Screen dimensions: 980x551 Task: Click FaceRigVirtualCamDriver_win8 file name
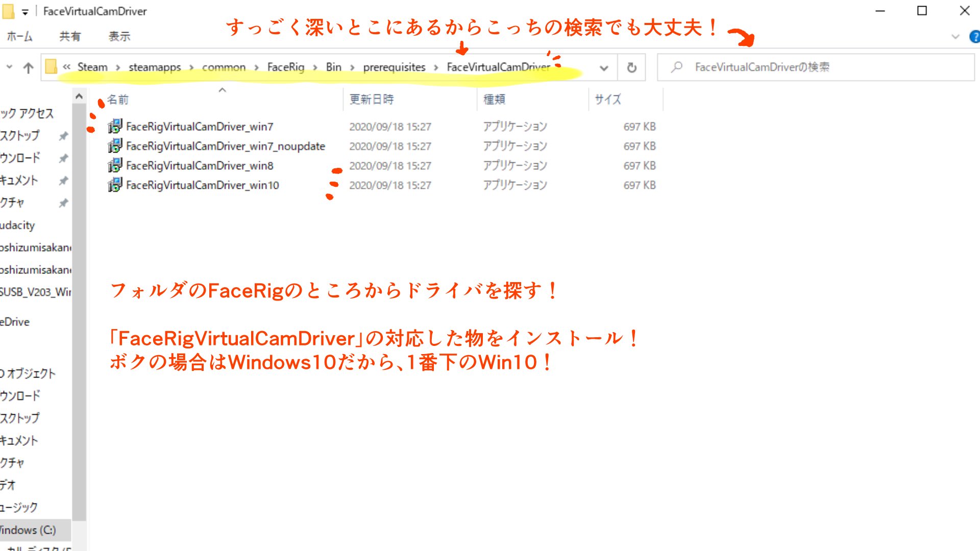tap(200, 166)
